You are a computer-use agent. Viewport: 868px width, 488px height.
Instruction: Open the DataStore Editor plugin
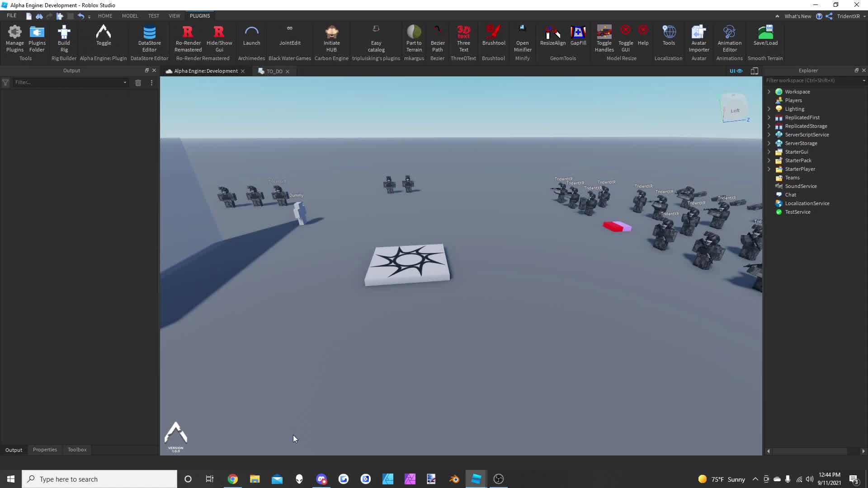click(x=149, y=38)
